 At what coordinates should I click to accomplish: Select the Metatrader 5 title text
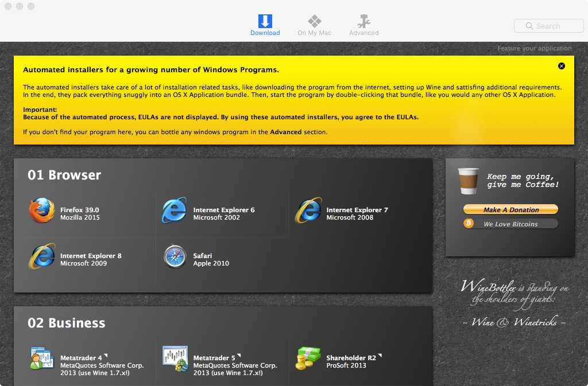(x=214, y=358)
